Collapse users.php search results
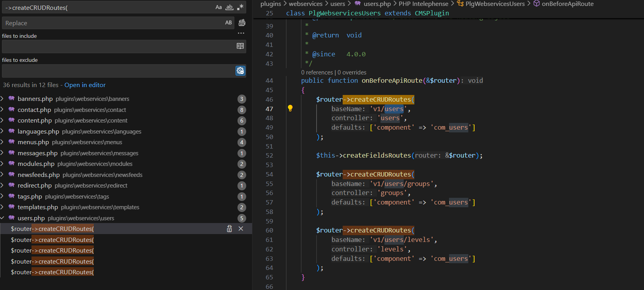Image resolution: width=644 pixels, height=290 pixels. click(x=2, y=218)
